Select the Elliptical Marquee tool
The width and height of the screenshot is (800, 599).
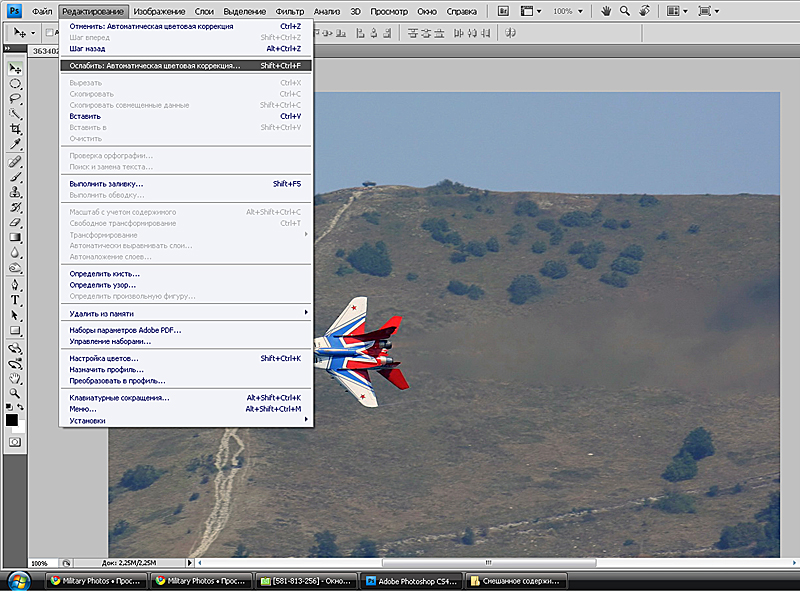coord(15,84)
